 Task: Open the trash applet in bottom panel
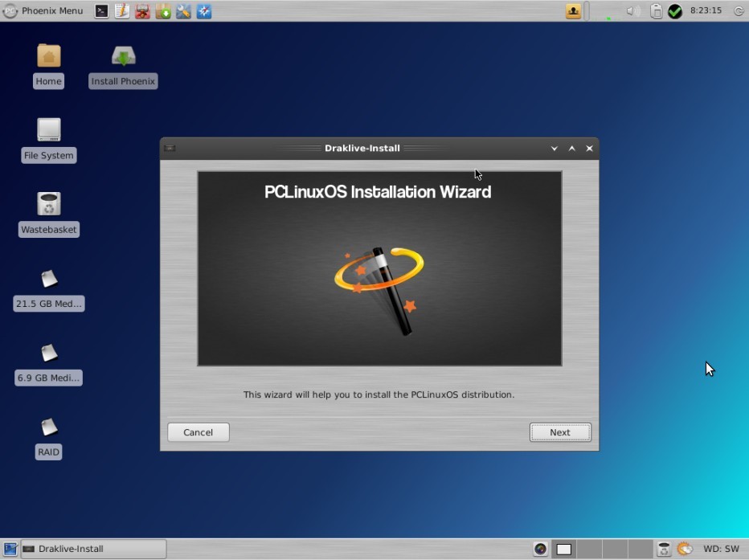664,549
